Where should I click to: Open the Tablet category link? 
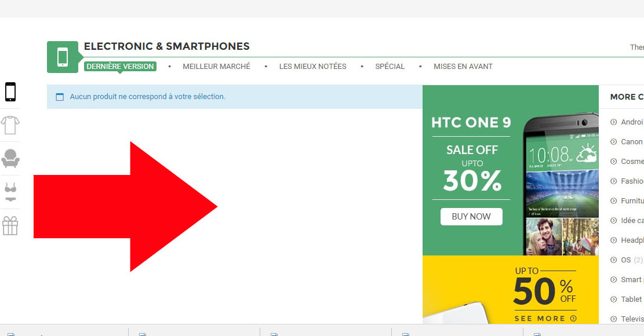tap(631, 300)
